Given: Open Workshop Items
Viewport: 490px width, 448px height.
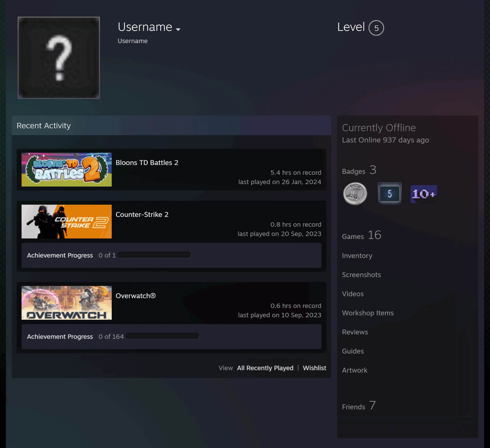Looking at the screenshot, I should 368,313.
